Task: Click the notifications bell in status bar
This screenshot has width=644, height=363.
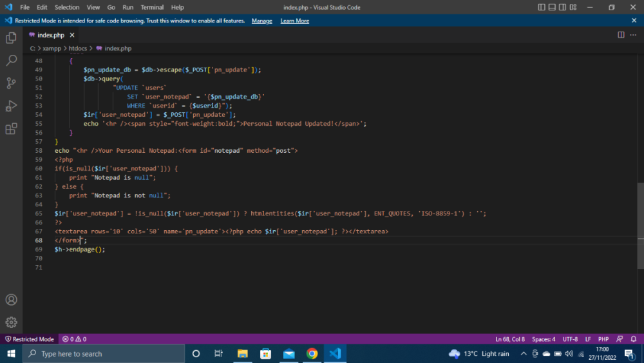Action: [633, 339]
